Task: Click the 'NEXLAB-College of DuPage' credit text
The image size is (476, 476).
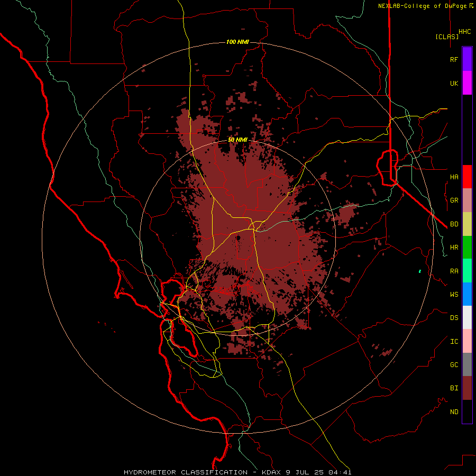Action: pyautogui.click(x=423, y=6)
